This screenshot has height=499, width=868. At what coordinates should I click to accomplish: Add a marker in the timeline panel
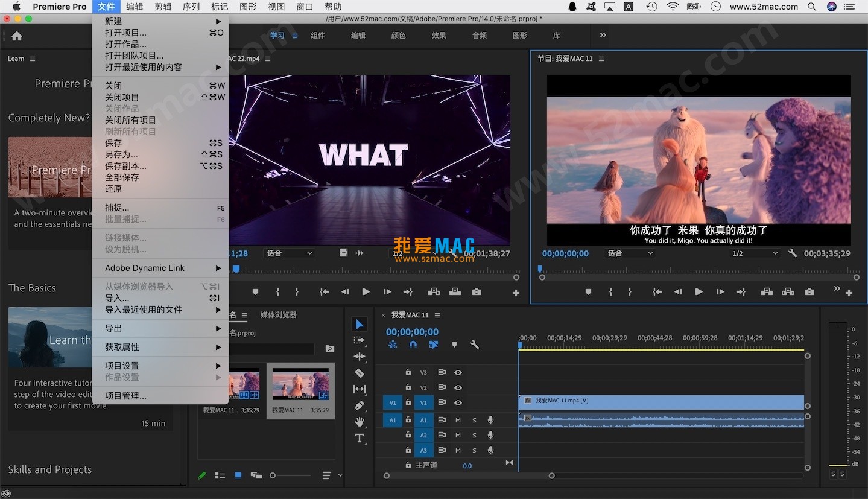click(x=454, y=345)
